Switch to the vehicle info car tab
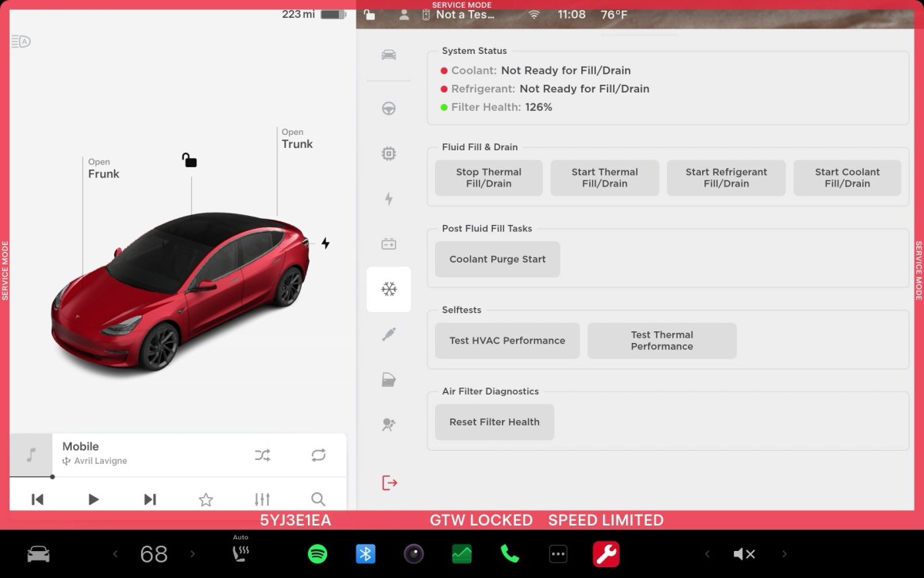924x578 pixels. pos(389,55)
